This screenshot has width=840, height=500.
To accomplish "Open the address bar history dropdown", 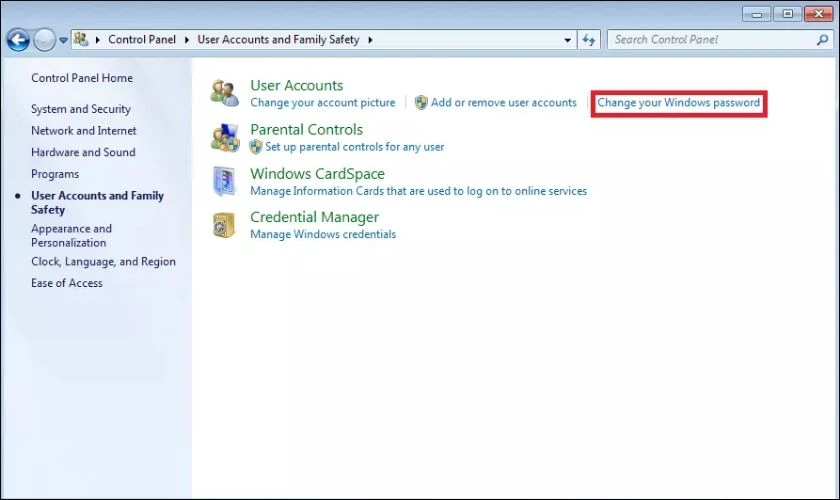I will click(567, 40).
